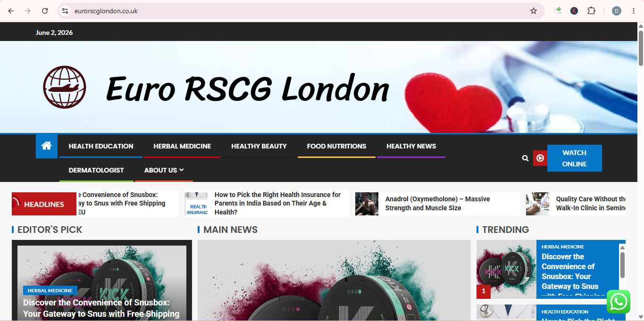Bookmark this page with the star icon

point(534,11)
